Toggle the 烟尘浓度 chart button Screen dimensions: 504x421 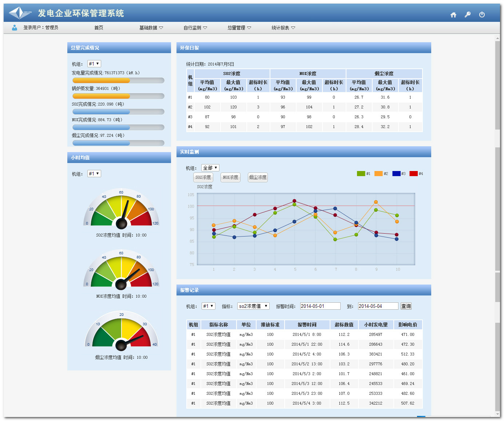click(258, 178)
